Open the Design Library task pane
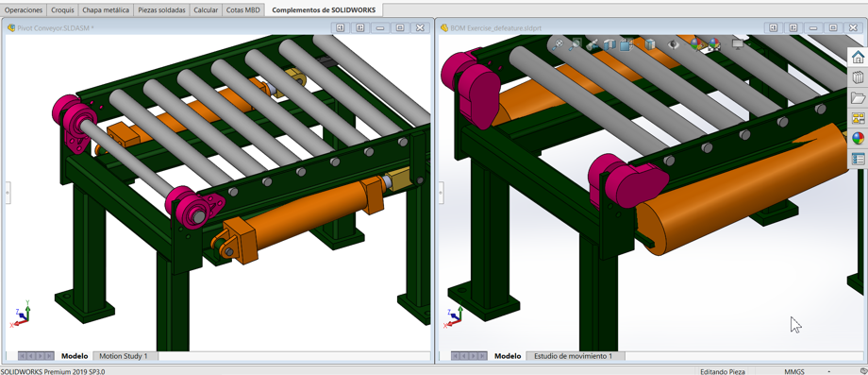 [x=858, y=77]
